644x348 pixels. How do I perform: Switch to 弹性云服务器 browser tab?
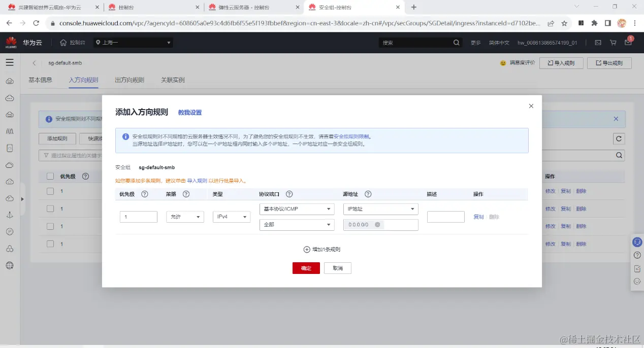tap(253, 7)
